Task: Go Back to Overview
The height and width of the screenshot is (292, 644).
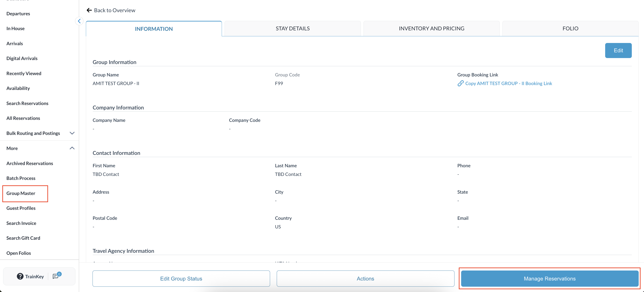Action: (115, 10)
